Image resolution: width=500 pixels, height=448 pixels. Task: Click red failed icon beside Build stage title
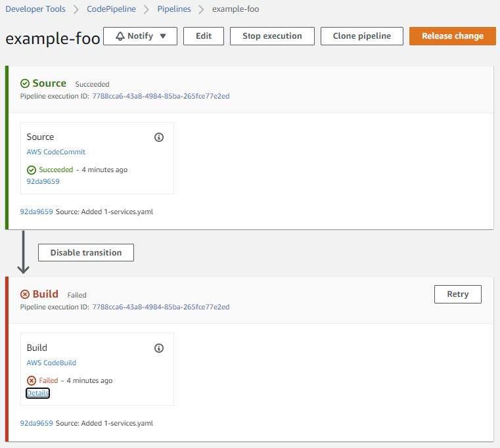coord(25,294)
